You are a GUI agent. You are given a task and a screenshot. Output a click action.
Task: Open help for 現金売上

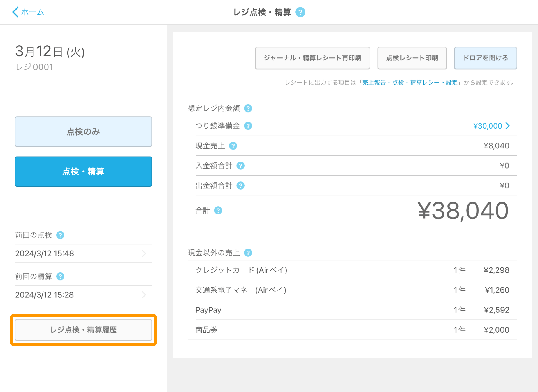[233, 146]
